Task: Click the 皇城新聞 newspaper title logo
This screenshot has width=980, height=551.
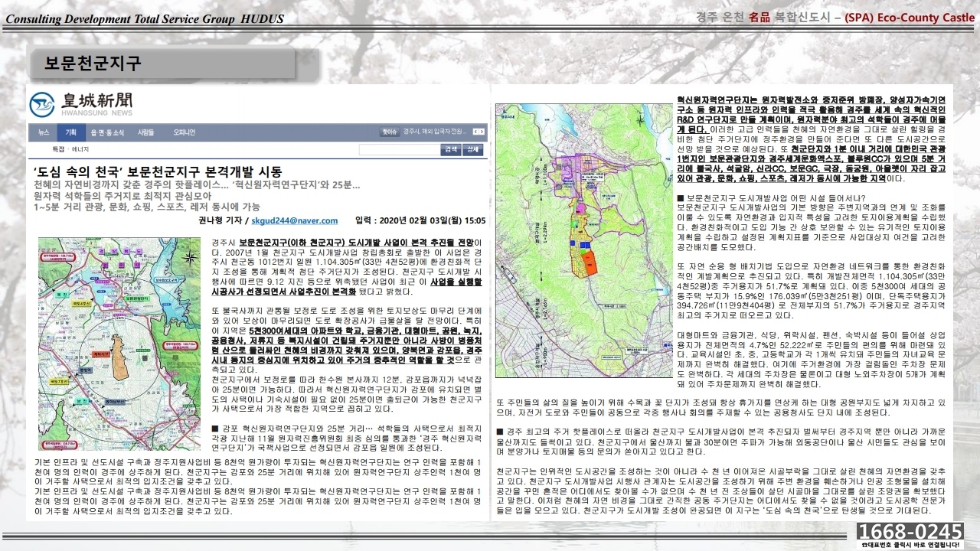Action: pyautogui.click(x=97, y=100)
